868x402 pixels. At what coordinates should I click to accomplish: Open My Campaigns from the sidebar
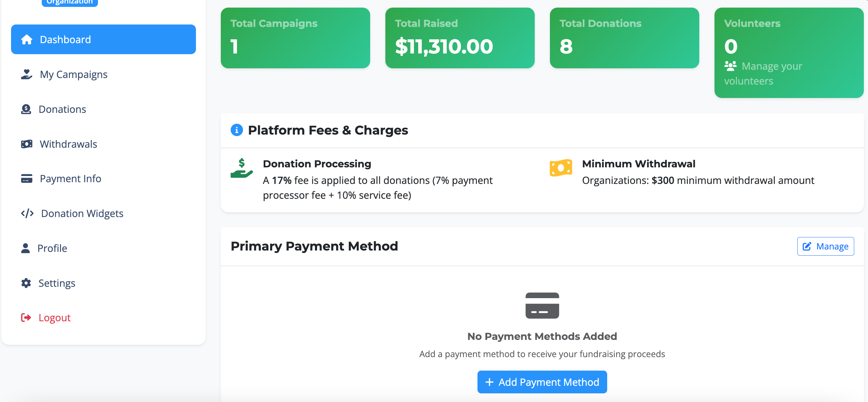coord(73,75)
